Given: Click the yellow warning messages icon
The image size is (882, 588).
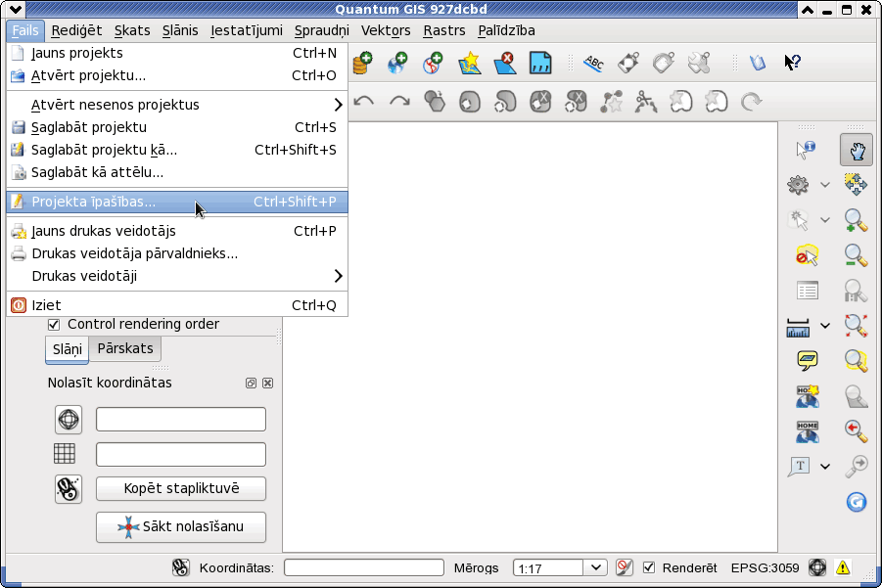Looking at the screenshot, I should click(843, 567).
